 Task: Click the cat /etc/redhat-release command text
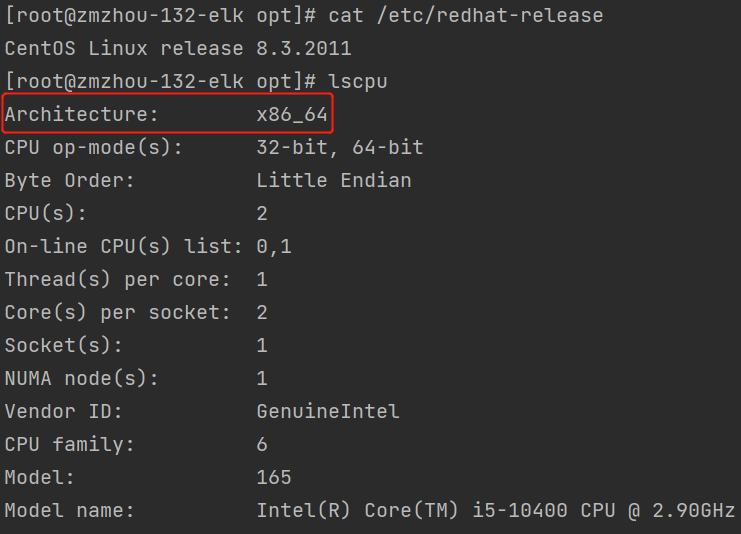[x=465, y=16]
